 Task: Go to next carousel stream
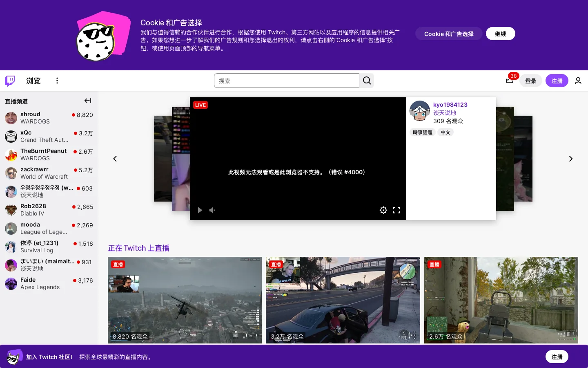pyautogui.click(x=571, y=159)
